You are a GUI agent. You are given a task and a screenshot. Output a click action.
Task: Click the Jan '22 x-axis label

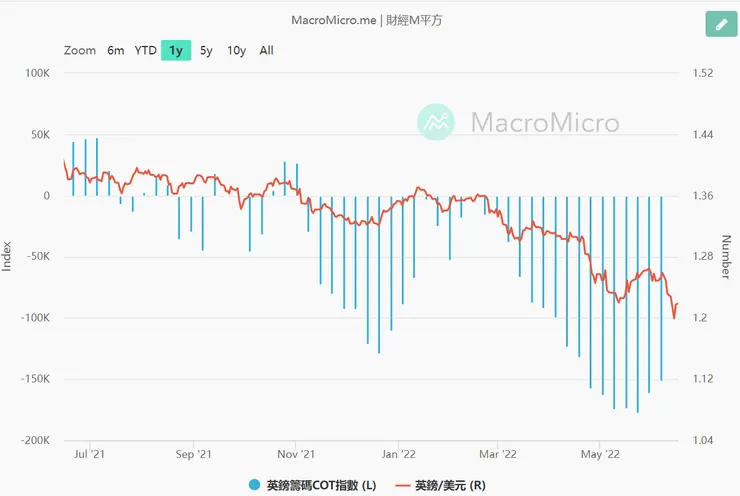(398, 453)
